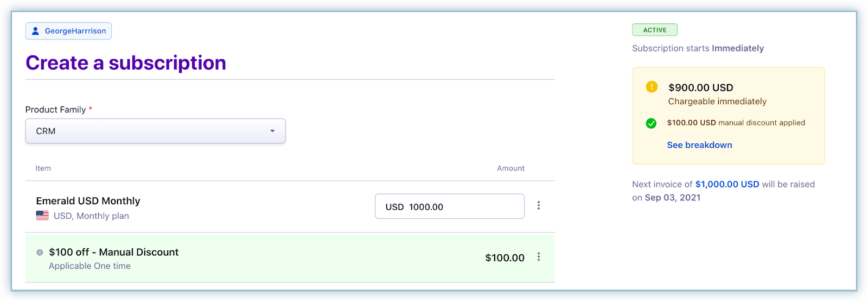
Task: Click the Subscription starts Immediately text
Action: coord(698,48)
